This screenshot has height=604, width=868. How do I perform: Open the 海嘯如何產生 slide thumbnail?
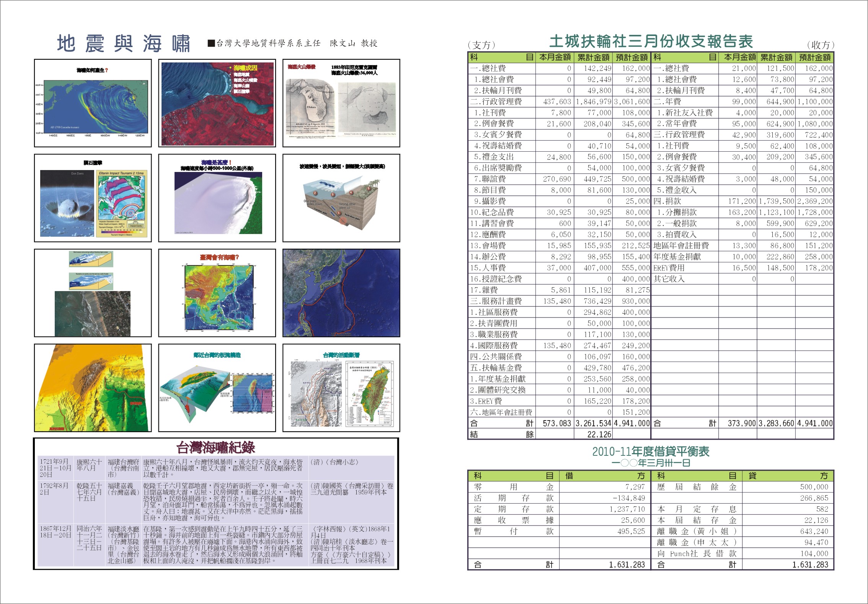pos(93,103)
